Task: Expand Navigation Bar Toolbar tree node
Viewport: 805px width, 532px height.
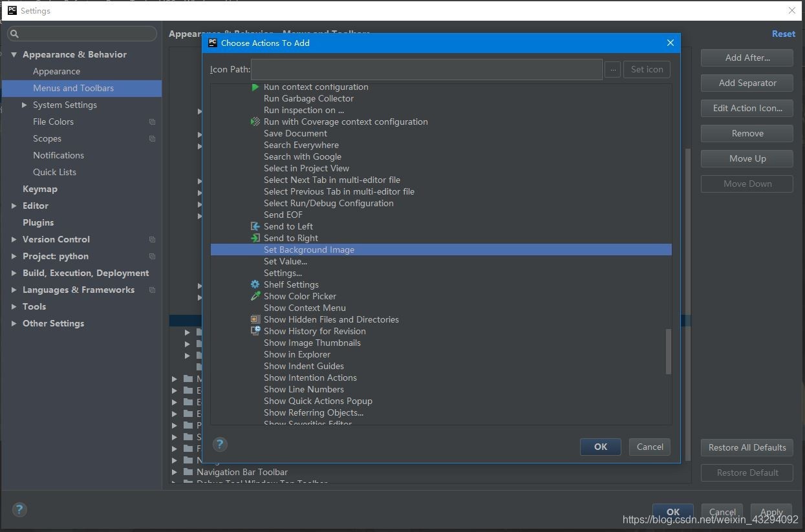Action: pyautogui.click(x=175, y=472)
